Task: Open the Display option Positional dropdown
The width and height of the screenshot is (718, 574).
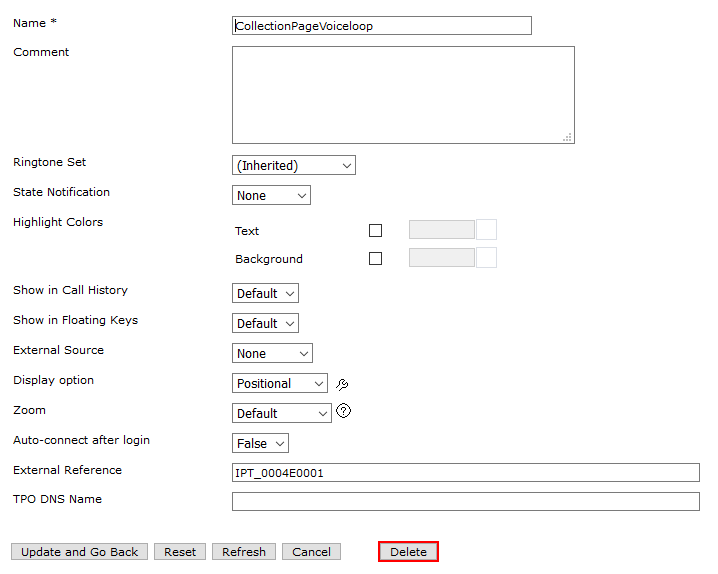Action: 280,384
